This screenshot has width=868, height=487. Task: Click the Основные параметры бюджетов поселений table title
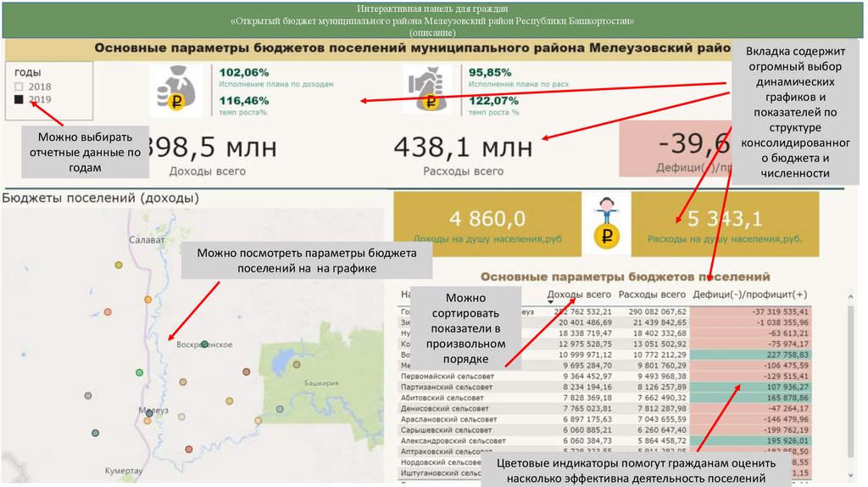coord(625,277)
